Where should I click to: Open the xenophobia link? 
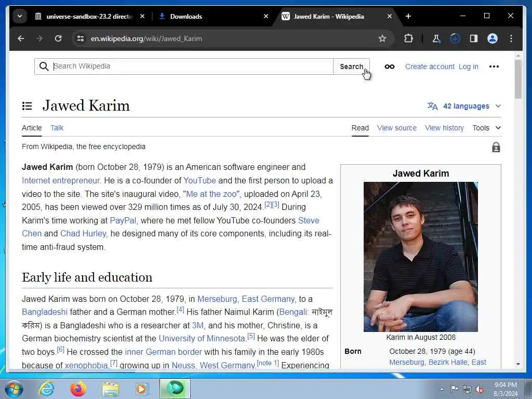(86, 365)
